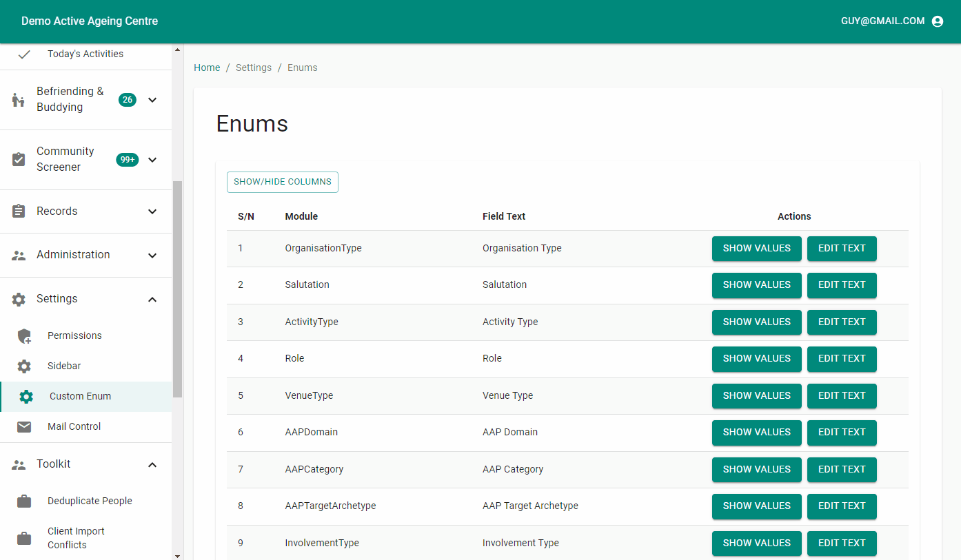This screenshot has height=560, width=961.
Task: Open the Custom Enum menu item
Action: point(80,397)
